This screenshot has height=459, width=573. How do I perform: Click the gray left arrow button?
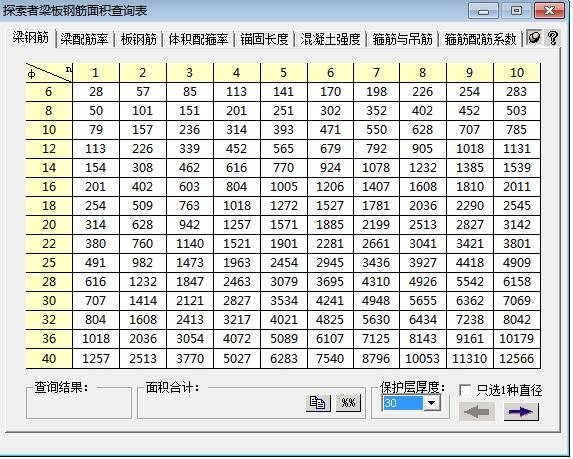coord(477,412)
